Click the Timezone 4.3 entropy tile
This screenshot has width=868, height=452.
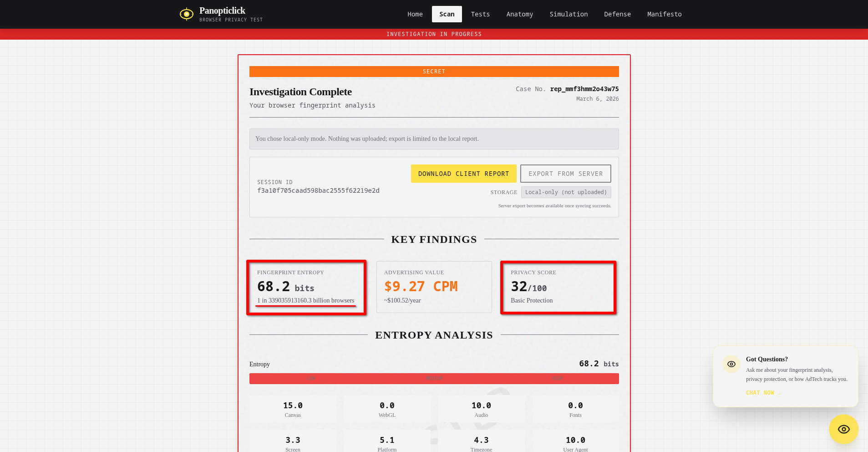point(481,441)
